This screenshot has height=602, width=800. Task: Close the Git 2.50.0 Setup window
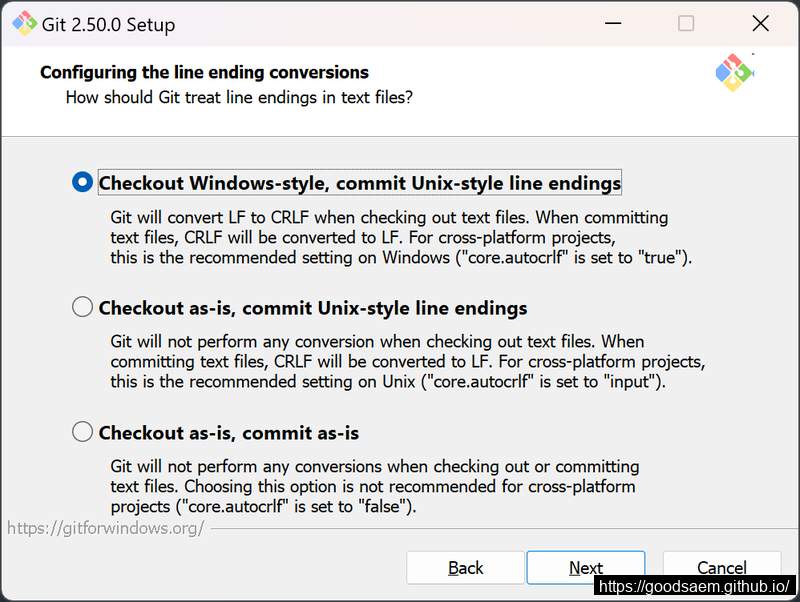coord(760,23)
